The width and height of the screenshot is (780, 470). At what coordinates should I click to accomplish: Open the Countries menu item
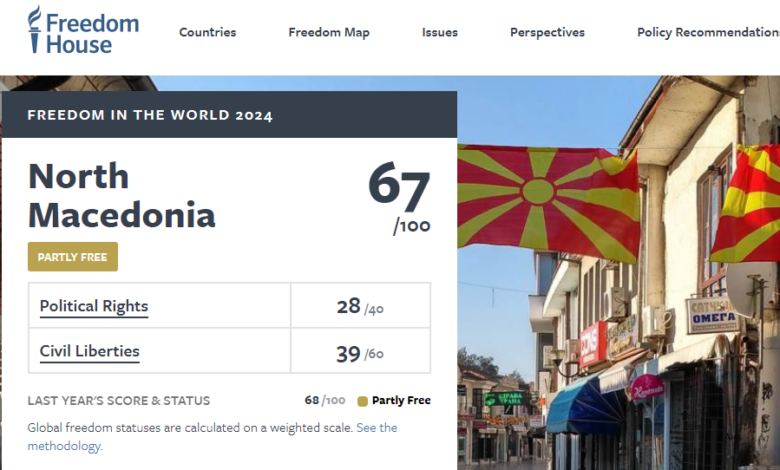click(207, 32)
